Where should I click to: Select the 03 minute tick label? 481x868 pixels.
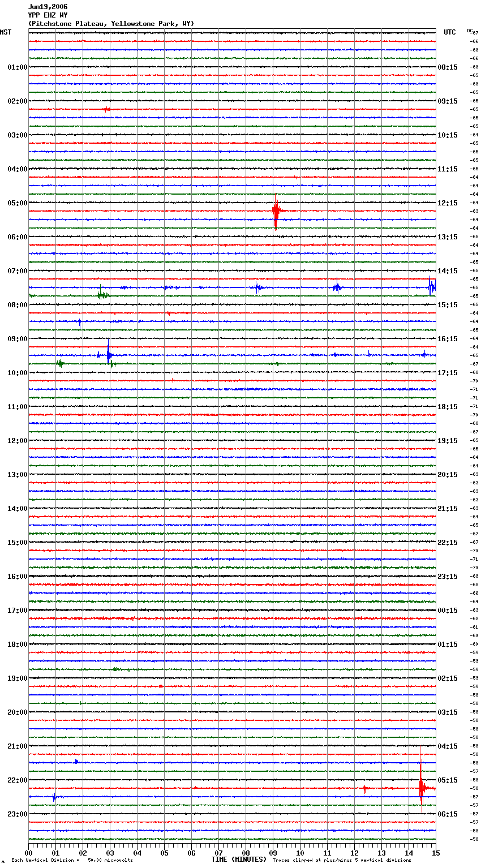point(110,853)
